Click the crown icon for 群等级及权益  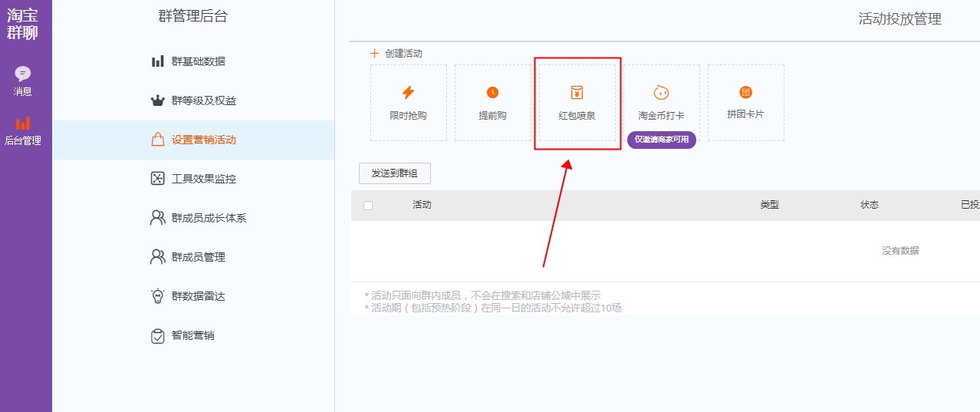(x=157, y=101)
